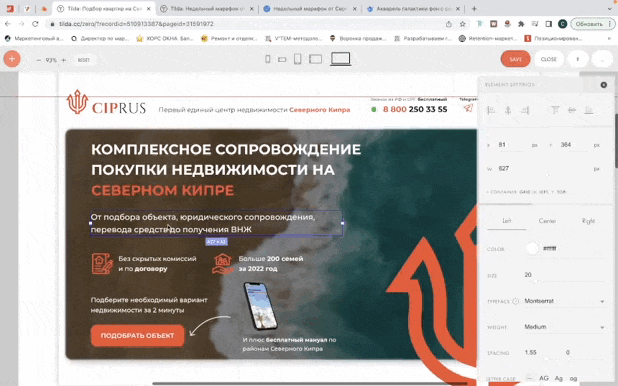Open the Typeface Montserrat dropdown
Viewport: 618px width, 386px height.
coord(564,301)
